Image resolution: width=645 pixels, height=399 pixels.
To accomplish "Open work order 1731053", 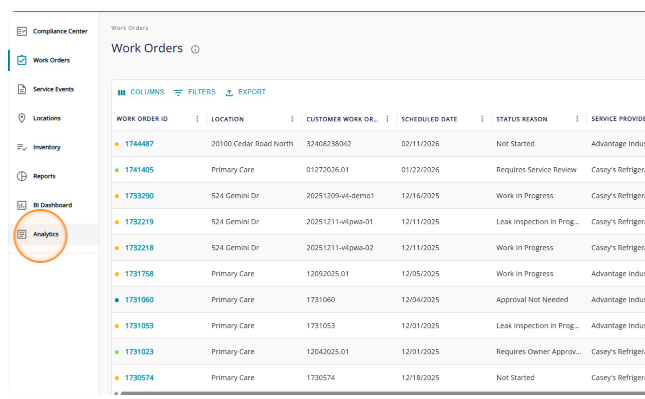I will coord(139,326).
